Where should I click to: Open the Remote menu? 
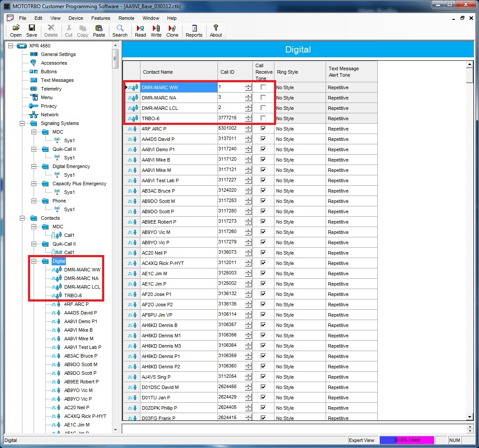click(x=126, y=18)
